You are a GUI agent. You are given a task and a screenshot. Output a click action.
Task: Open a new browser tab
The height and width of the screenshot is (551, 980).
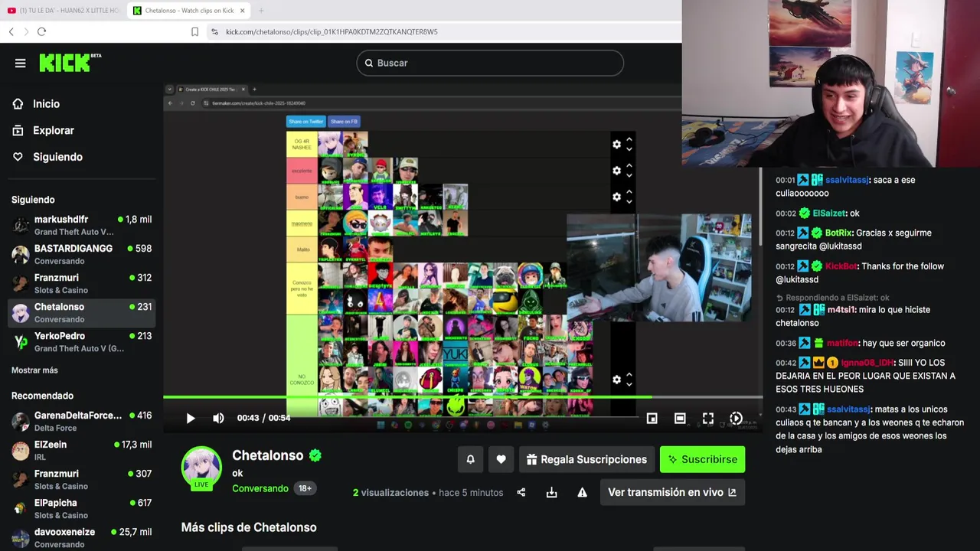[261, 11]
